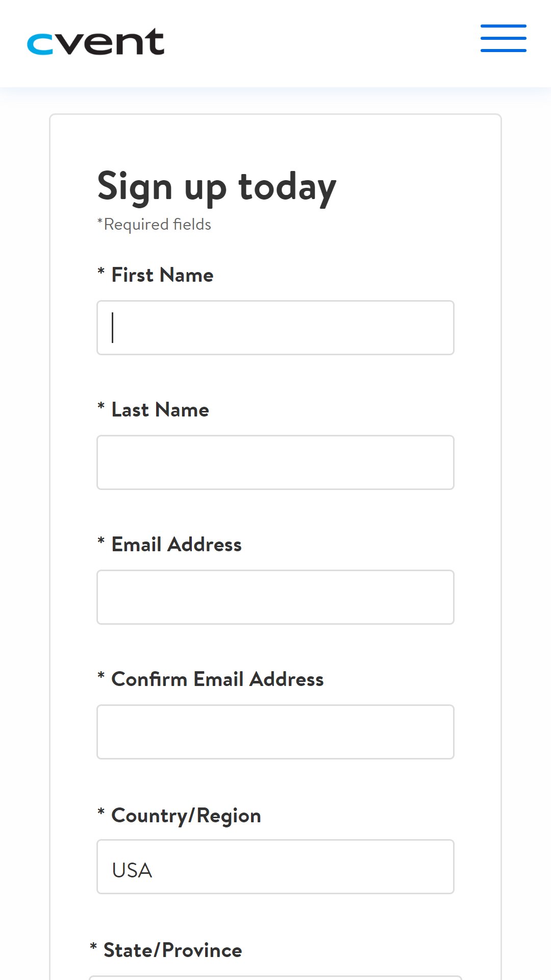The width and height of the screenshot is (551, 980).
Task: Click the asterisk beside State/Province
Action: pyautogui.click(x=93, y=947)
